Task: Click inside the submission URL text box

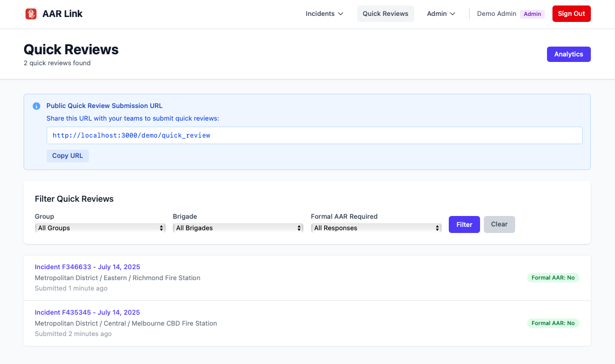Action: [x=314, y=135]
